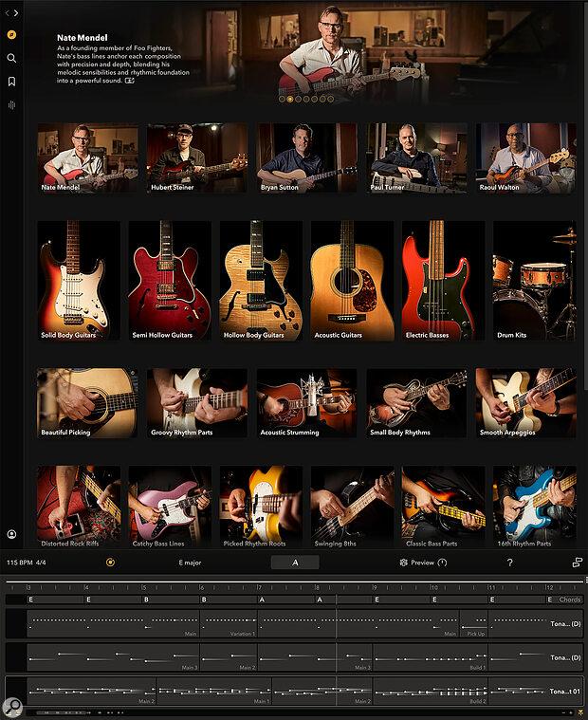Select the Tona...t 01 track label
The height and width of the screenshot is (720, 588).
(564, 692)
